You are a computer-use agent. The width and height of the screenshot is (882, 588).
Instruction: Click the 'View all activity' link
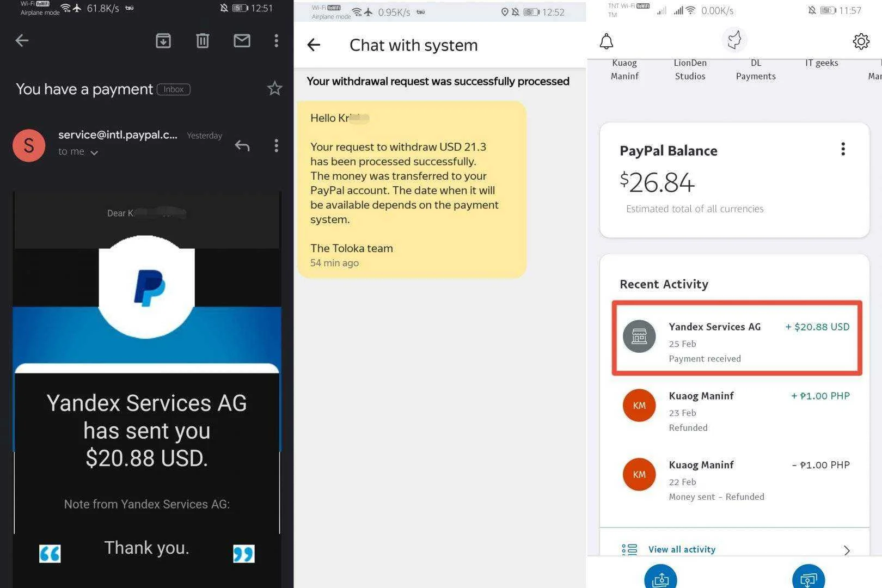(x=682, y=549)
